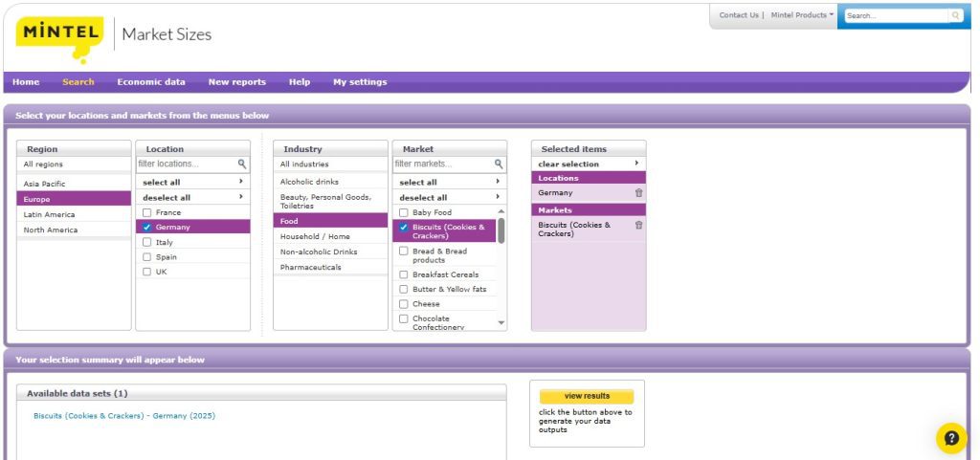This screenshot has height=460, width=980.
Task: Click Biscuits entry under Selected items Markets
Action: 574,230
